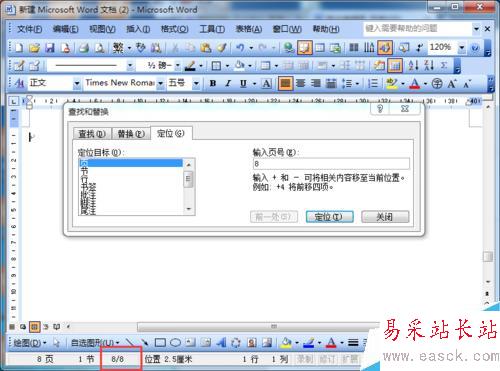Click the Sort Descending icon

(x=429, y=65)
